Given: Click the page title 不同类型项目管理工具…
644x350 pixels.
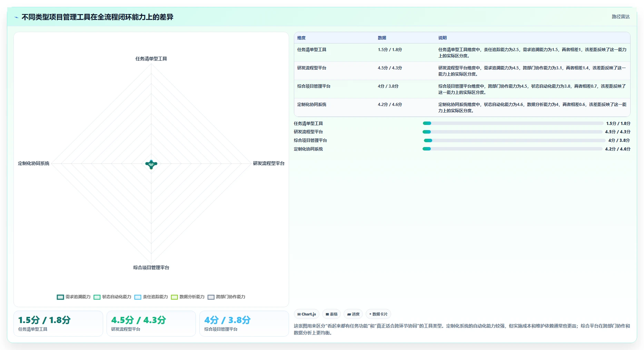Looking at the screenshot, I should coord(97,17).
